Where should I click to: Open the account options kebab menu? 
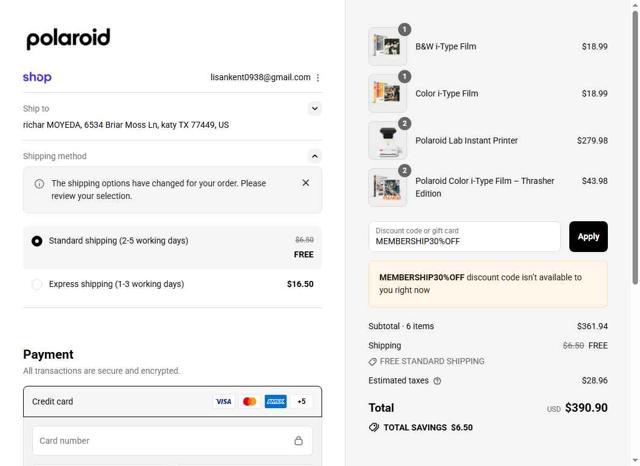[x=318, y=77]
